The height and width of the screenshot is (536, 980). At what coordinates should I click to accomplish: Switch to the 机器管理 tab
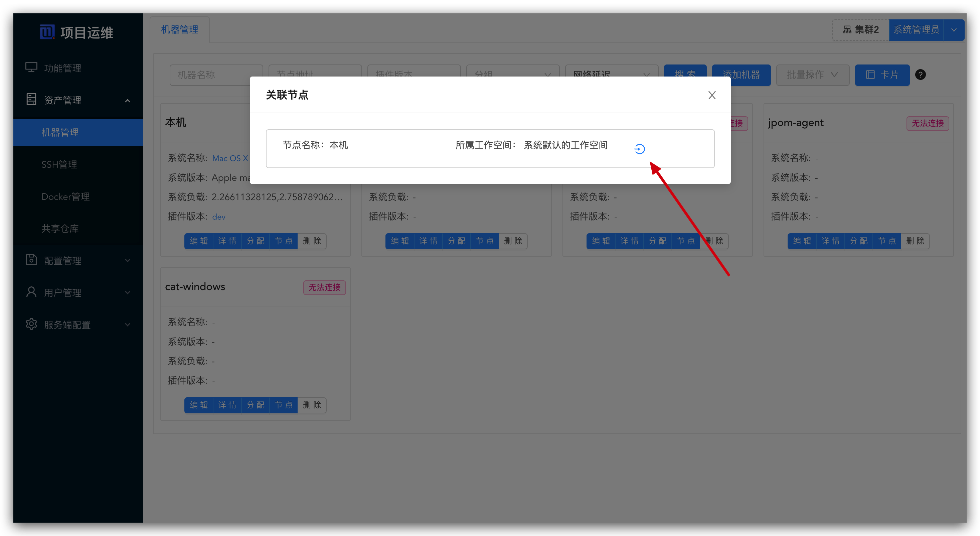click(x=179, y=29)
